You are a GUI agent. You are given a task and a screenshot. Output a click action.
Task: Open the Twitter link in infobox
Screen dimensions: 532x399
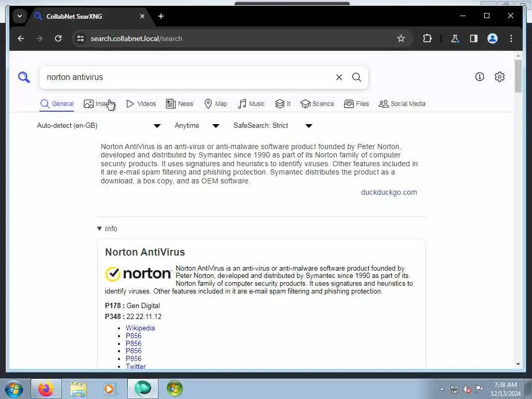136,366
